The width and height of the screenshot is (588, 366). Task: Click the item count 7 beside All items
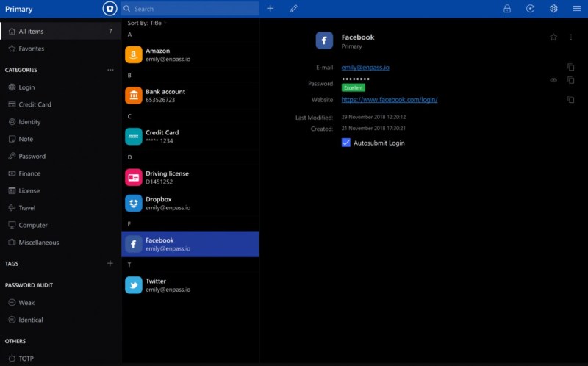tap(110, 31)
